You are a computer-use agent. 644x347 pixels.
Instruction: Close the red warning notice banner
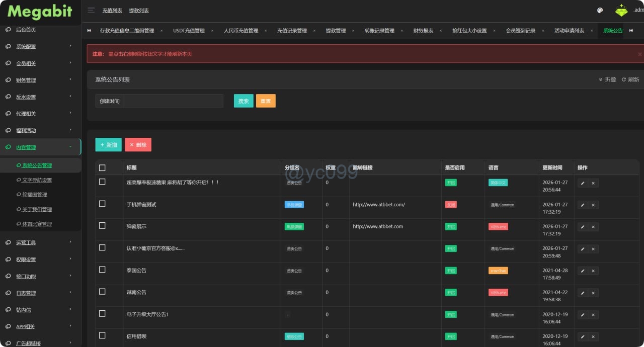639,54
